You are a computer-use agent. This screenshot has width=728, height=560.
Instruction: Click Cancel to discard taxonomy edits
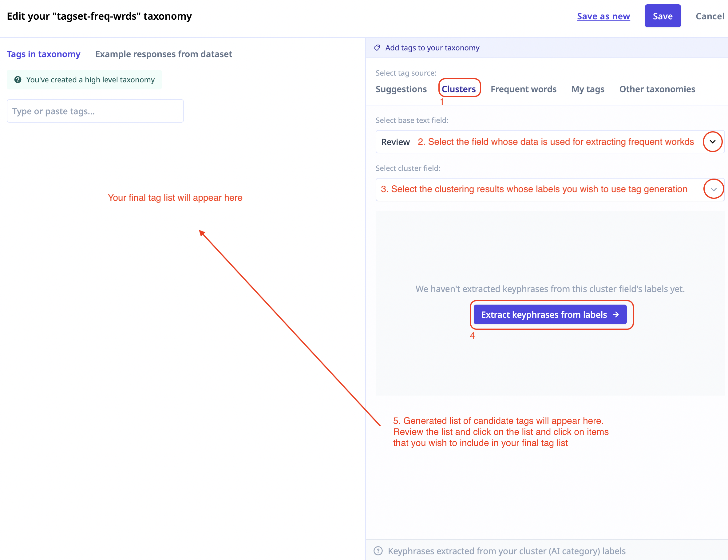710,16
